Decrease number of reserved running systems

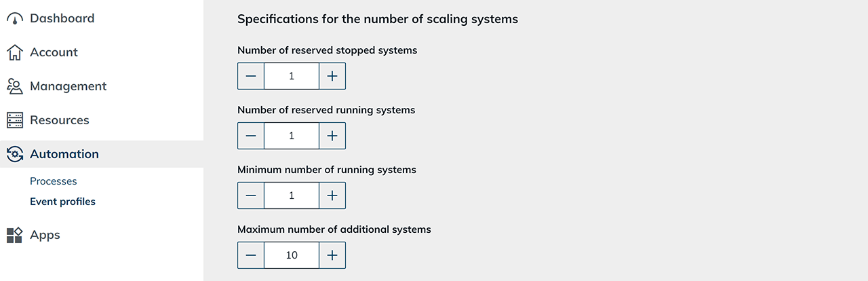(251, 136)
